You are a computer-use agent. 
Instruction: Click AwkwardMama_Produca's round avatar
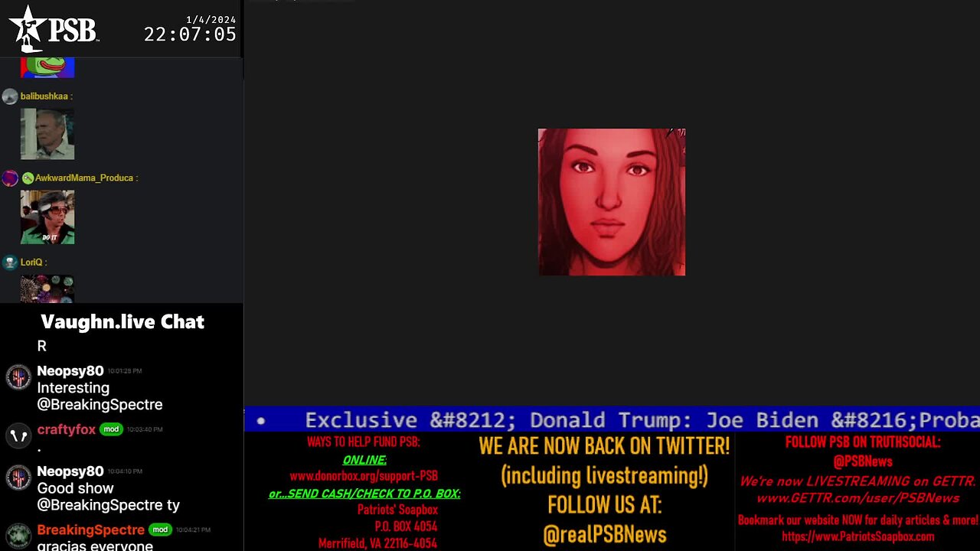pyautogui.click(x=10, y=178)
